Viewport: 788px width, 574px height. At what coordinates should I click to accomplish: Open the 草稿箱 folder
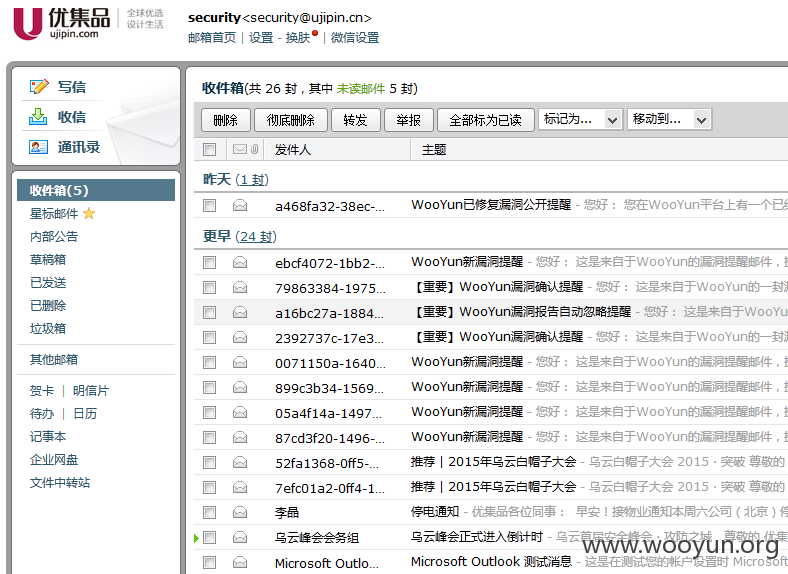(x=48, y=259)
